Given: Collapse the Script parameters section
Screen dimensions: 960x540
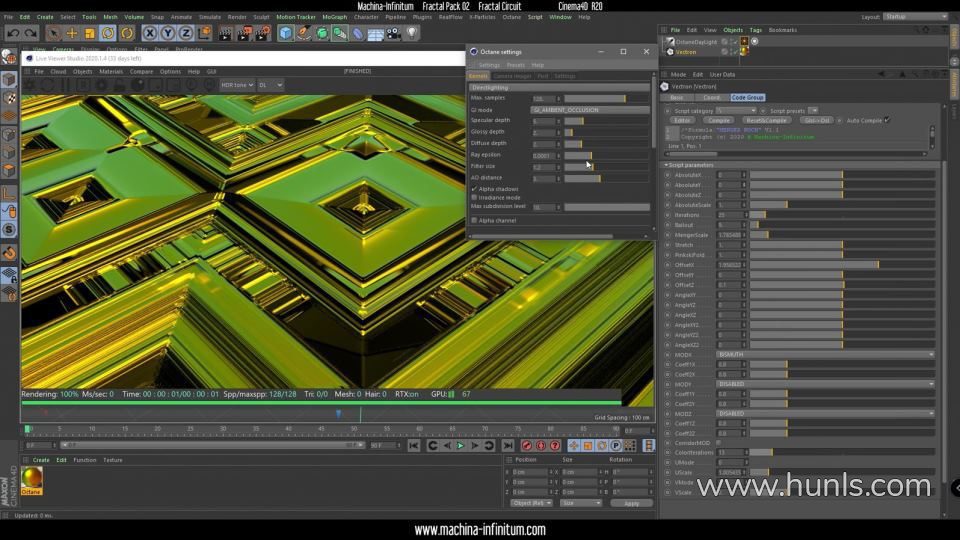Looking at the screenshot, I should 667,165.
